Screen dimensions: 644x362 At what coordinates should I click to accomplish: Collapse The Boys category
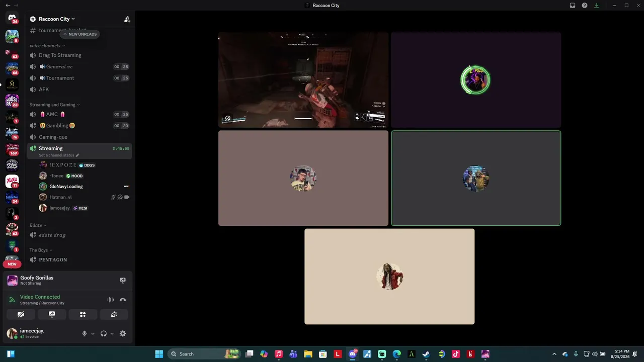coord(41,250)
